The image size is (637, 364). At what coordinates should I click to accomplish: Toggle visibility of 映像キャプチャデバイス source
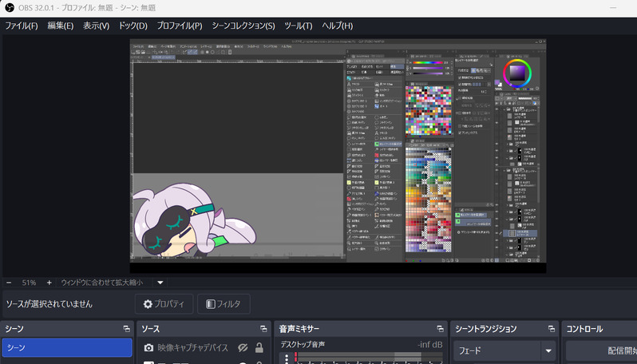tap(243, 348)
